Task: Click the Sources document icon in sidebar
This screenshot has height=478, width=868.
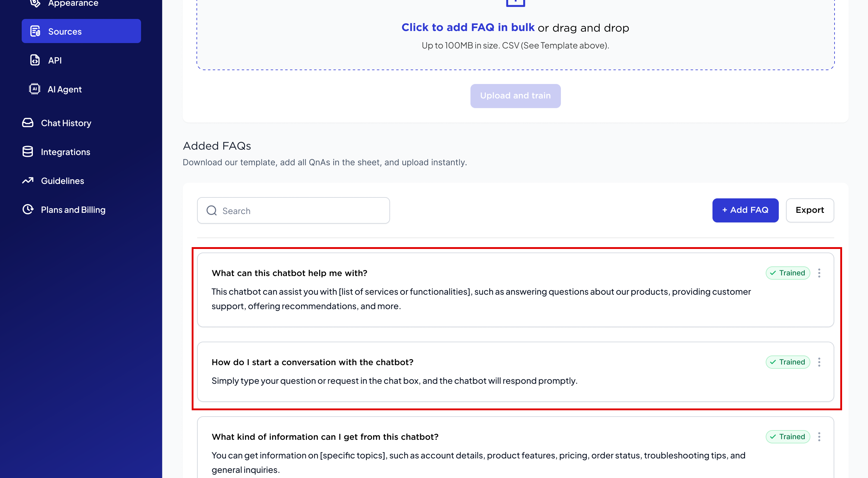Action: coord(35,31)
